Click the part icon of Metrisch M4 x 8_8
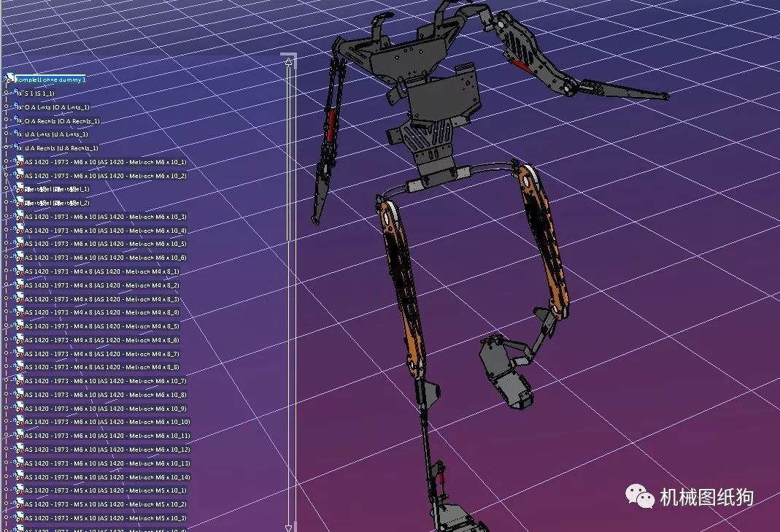The width and height of the screenshot is (780, 532). (x=19, y=366)
